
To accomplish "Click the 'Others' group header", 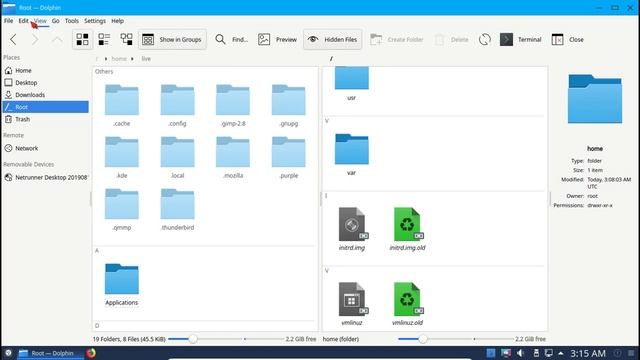I will [x=104, y=71].
